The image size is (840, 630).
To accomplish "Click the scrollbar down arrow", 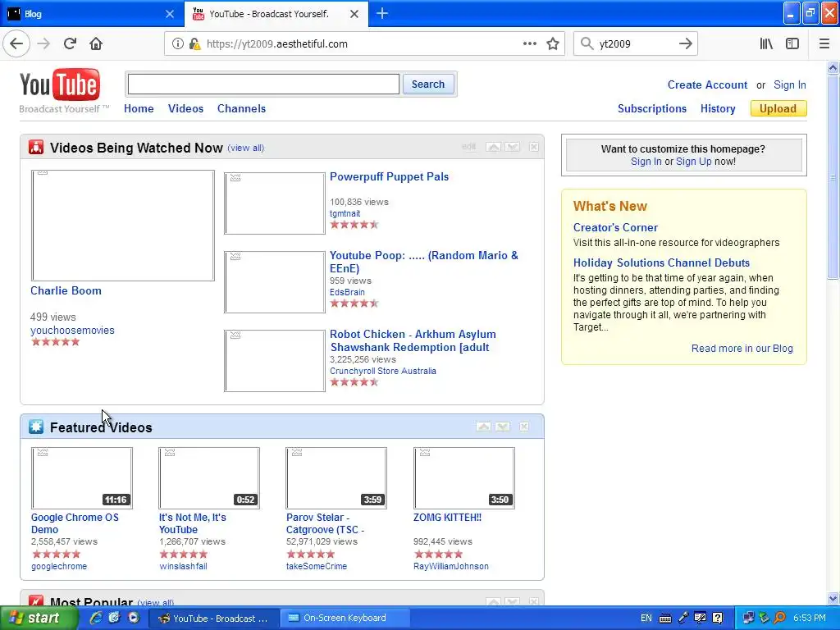I will [x=833, y=598].
